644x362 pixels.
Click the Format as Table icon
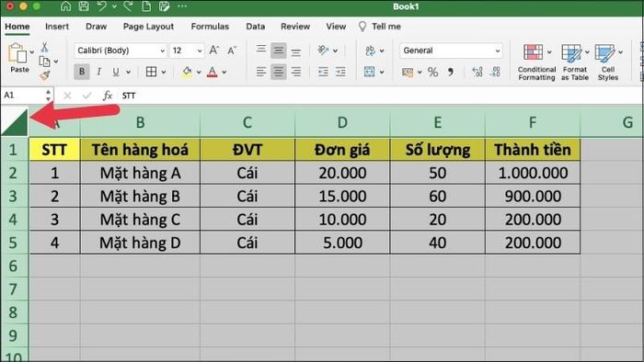point(575,62)
